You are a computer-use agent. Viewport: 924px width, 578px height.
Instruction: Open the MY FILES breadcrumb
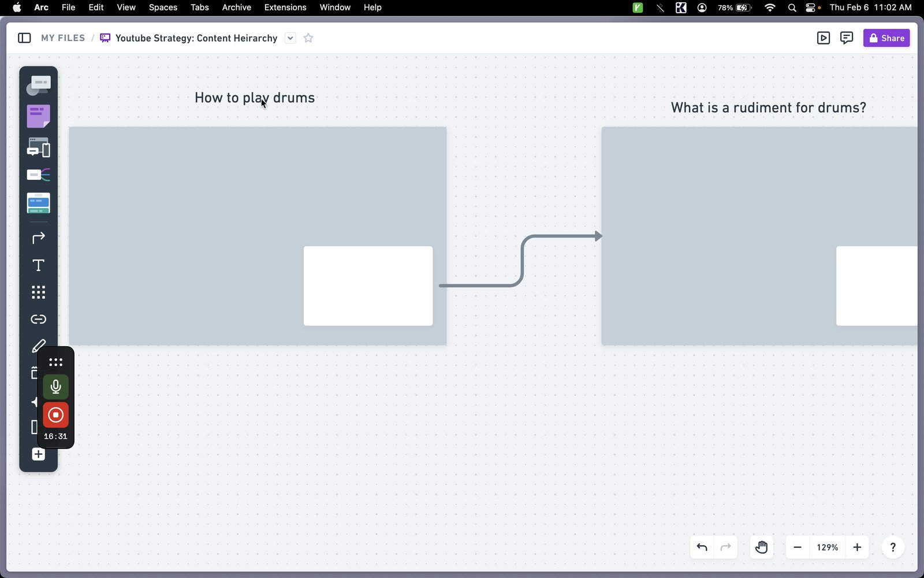tap(63, 38)
